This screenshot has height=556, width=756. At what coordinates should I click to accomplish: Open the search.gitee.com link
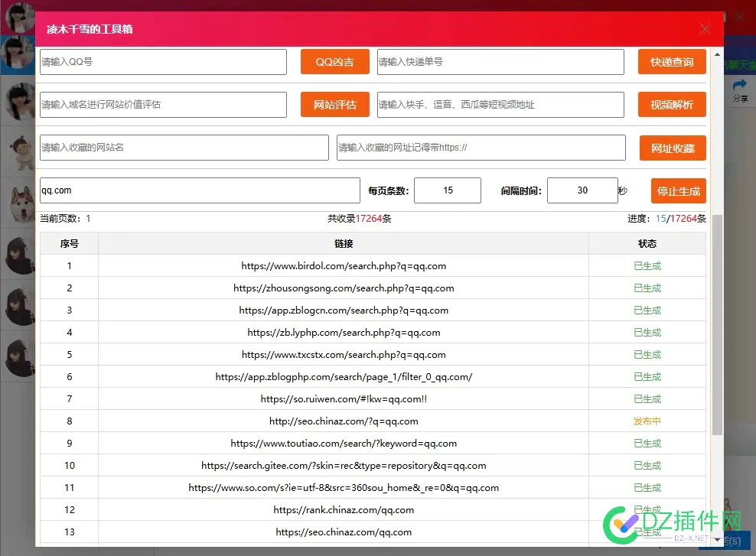point(344,466)
